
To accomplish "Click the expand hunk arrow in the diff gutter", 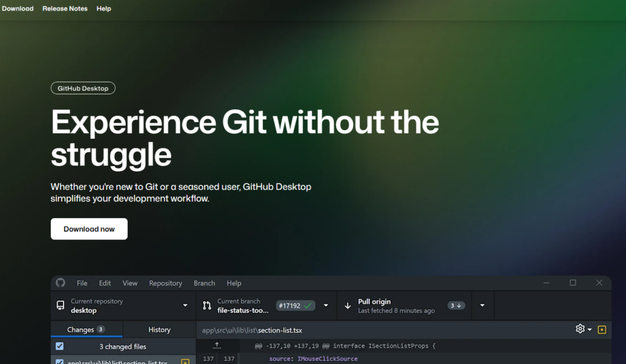I will pos(216,346).
